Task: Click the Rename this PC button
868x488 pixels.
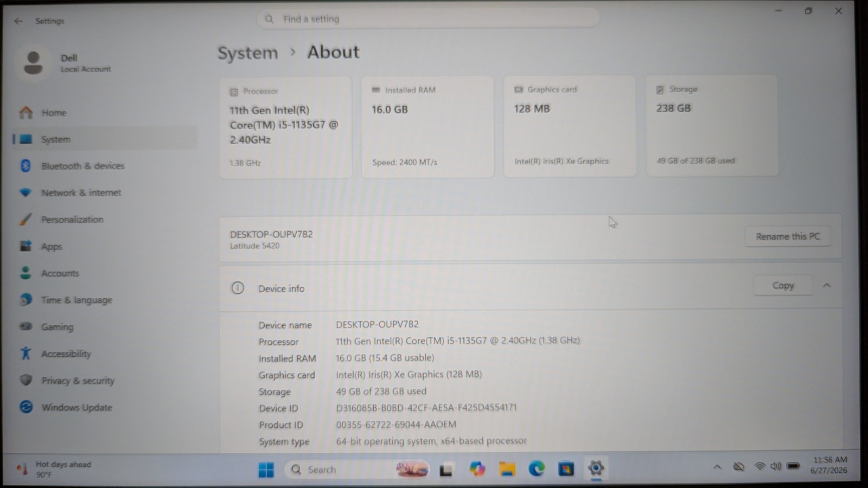Action: [788, 236]
